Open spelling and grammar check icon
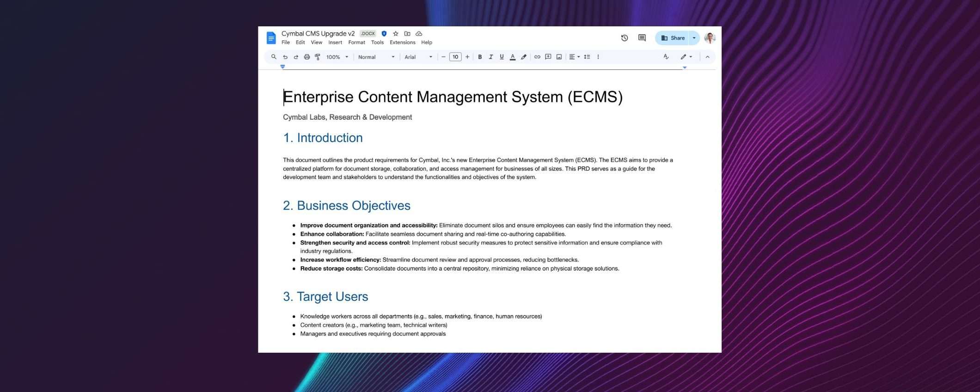The image size is (980, 392). coord(666,57)
